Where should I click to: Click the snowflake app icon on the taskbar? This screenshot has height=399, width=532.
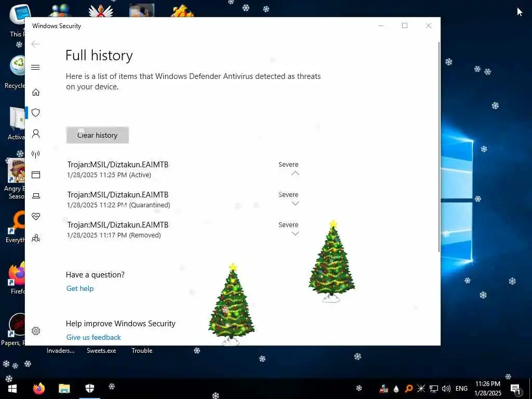click(112, 386)
